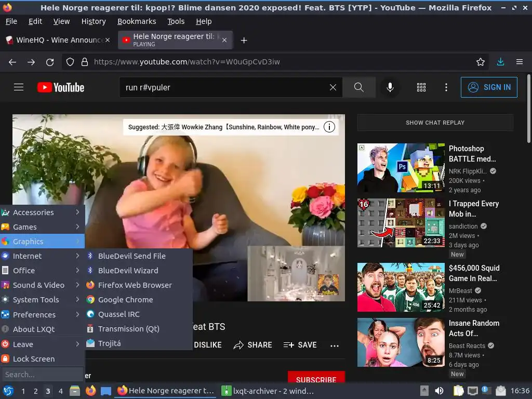Expand the Accessories submenu
The image size is (532, 399).
point(43,212)
